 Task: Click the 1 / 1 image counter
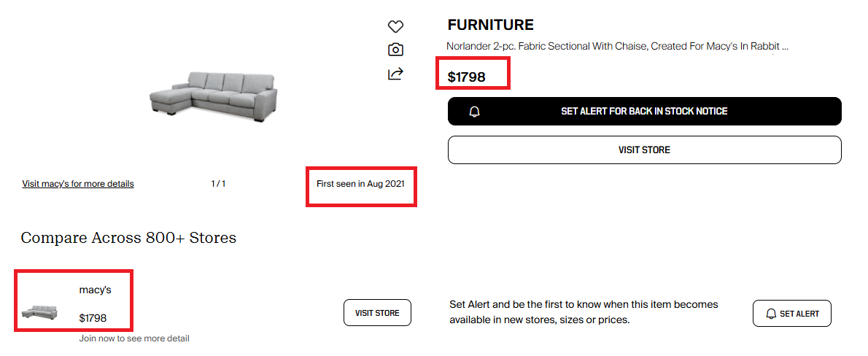tap(218, 184)
